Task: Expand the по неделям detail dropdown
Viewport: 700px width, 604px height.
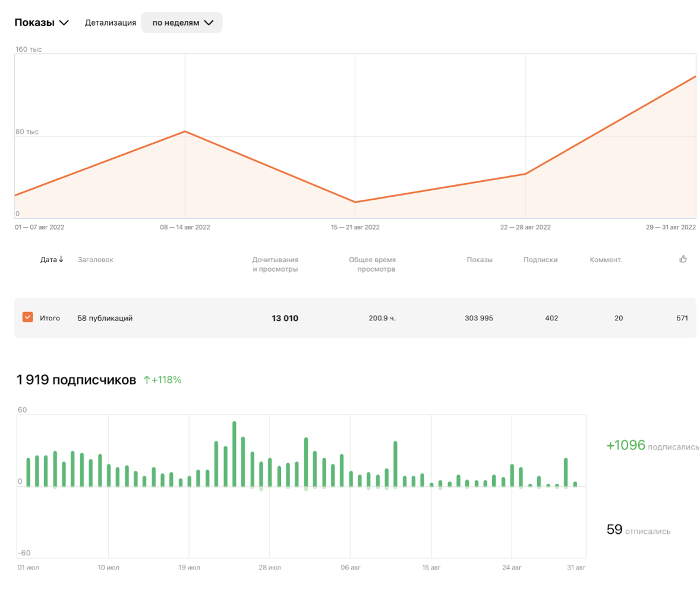Action: pos(182,23)
